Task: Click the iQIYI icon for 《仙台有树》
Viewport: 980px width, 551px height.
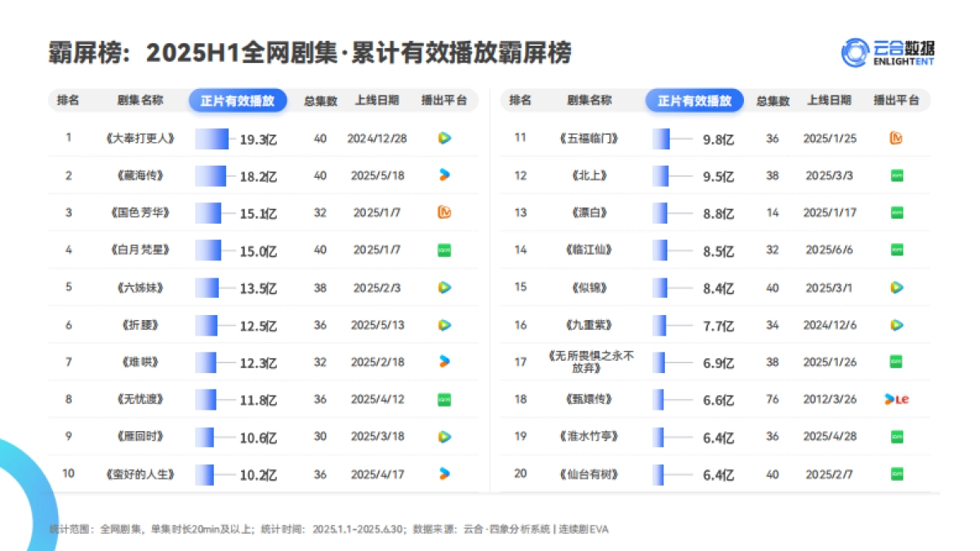Action: [x=896, y=473]
